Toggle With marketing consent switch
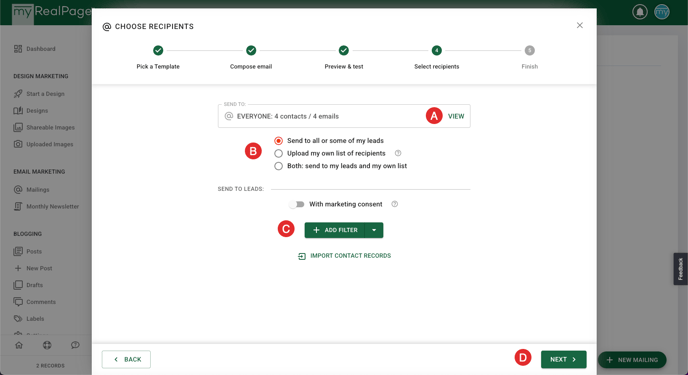The height and width of the screenshot is (375, 688). click(x=297, y=204)
